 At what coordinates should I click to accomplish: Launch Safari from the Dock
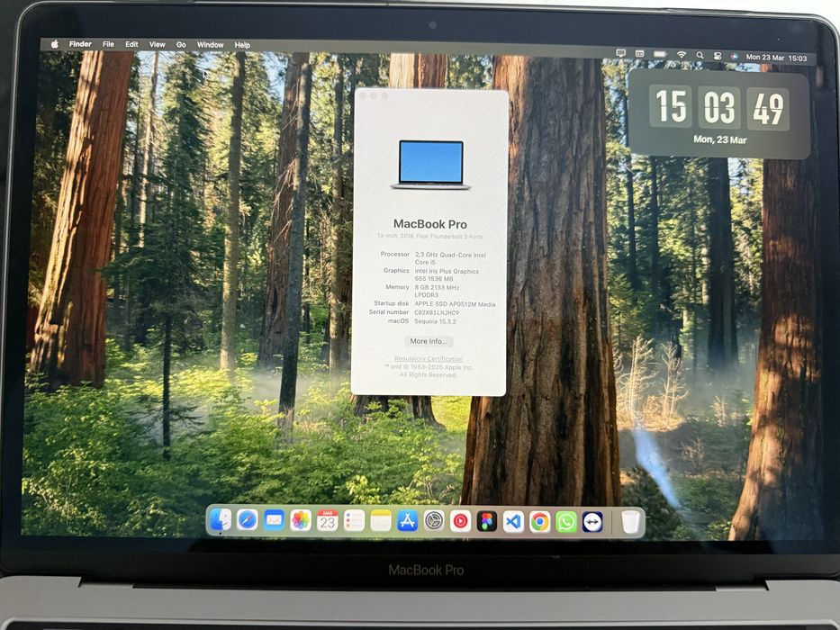coord(248,519)
